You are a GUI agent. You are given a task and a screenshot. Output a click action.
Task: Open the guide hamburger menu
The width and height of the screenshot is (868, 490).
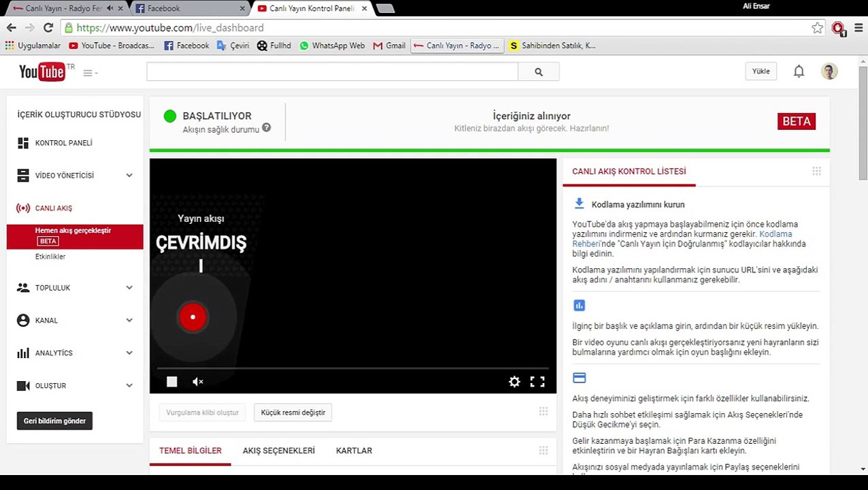point(90,73)
